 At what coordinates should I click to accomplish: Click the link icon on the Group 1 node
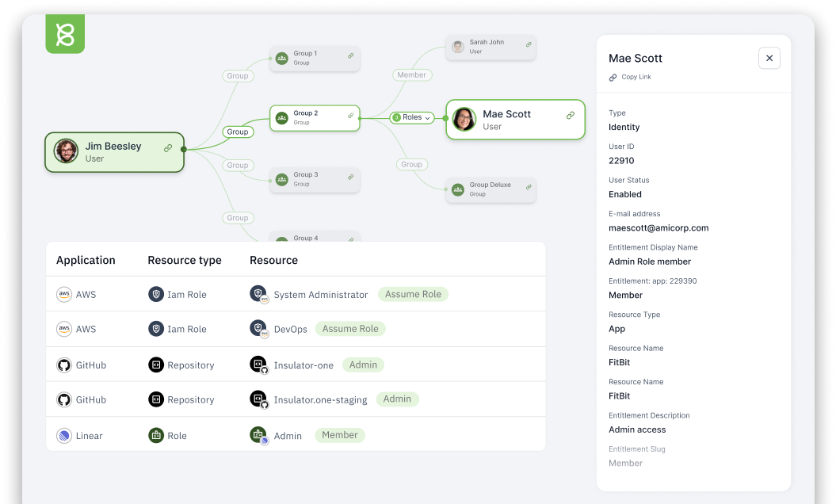[x=349, y=55]
